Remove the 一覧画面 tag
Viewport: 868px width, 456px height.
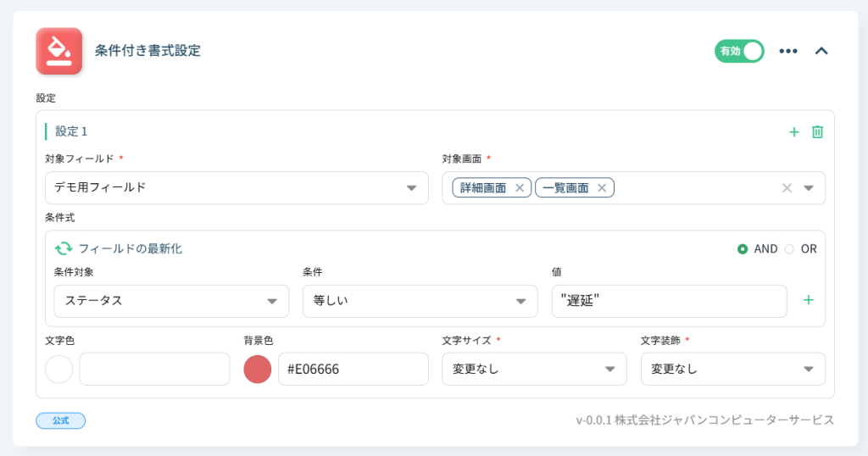click(602, 187)
